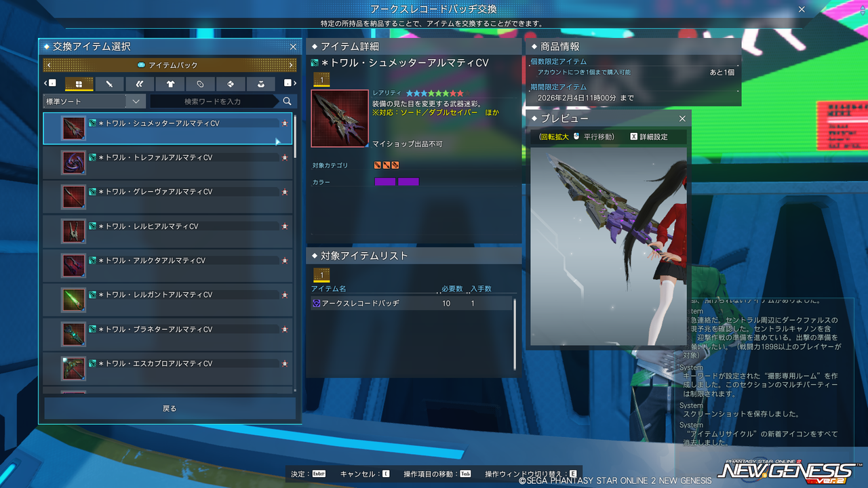868x488 pixels.
Task: Open the tag/ticket category tab
Action: (200, 84)
